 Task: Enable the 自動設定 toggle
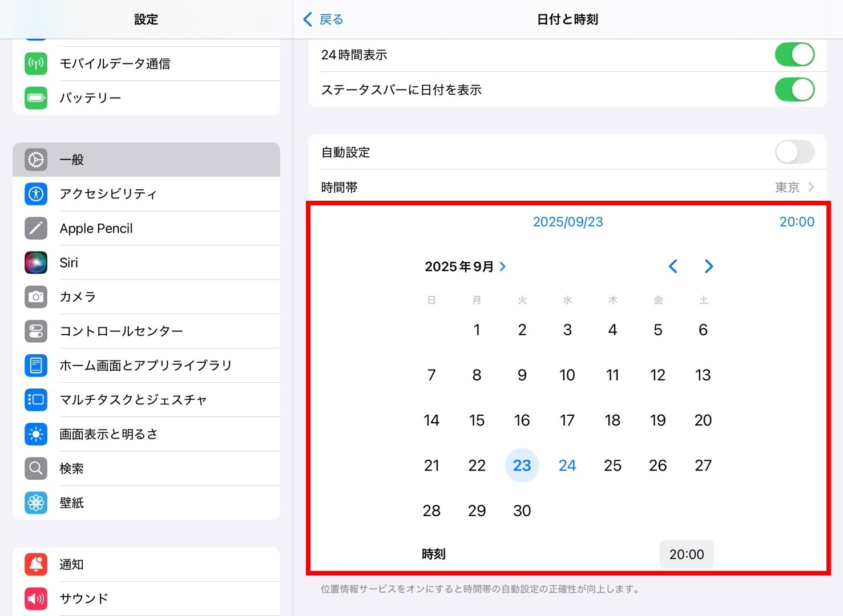[794, 152]
